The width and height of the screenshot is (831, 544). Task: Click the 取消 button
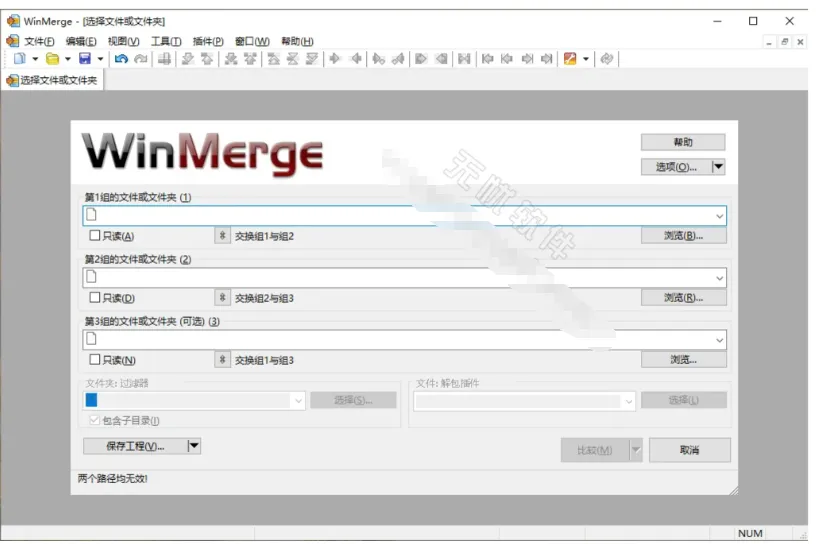(x=689, y=450)
